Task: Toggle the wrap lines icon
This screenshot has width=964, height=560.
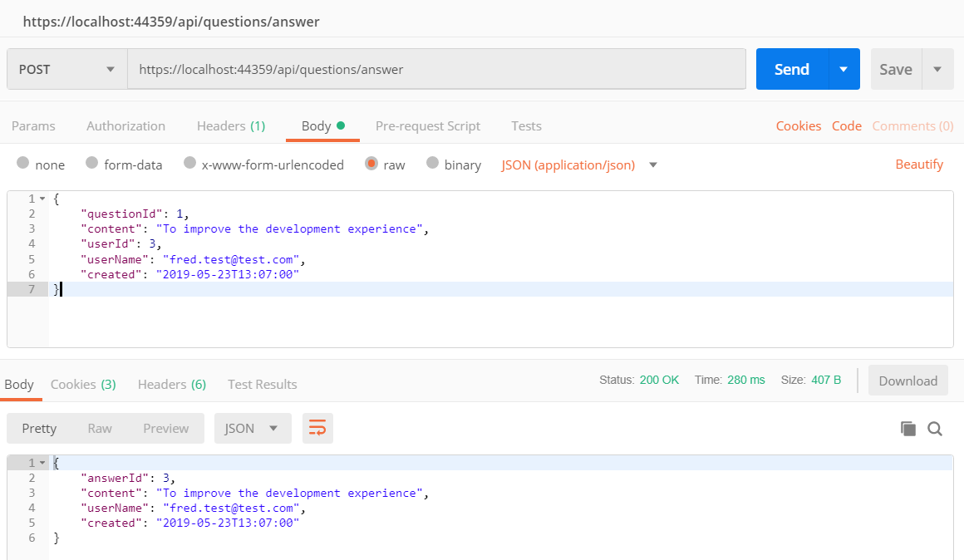Action: 317,429
